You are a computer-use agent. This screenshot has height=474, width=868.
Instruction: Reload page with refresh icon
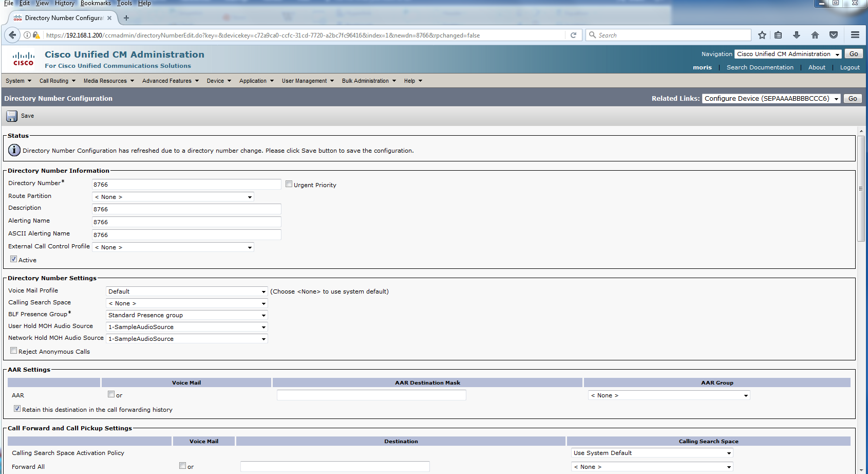point(574,35)
